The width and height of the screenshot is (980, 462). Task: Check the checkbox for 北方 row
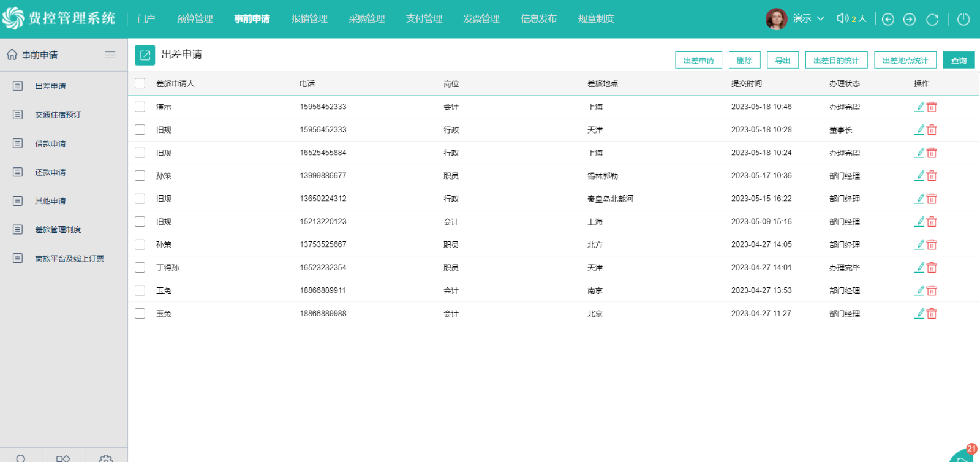[140, 244]
